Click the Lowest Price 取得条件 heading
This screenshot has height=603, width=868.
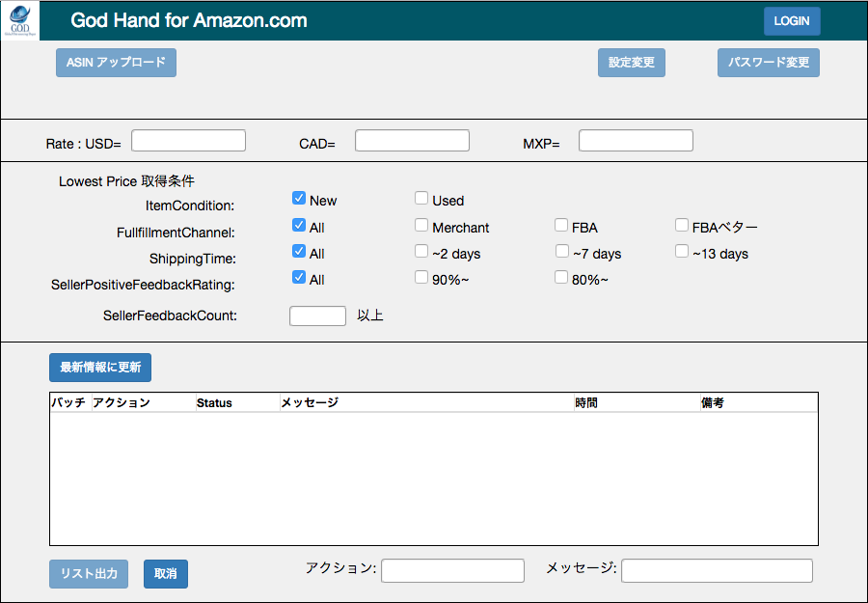click(126, 181)
